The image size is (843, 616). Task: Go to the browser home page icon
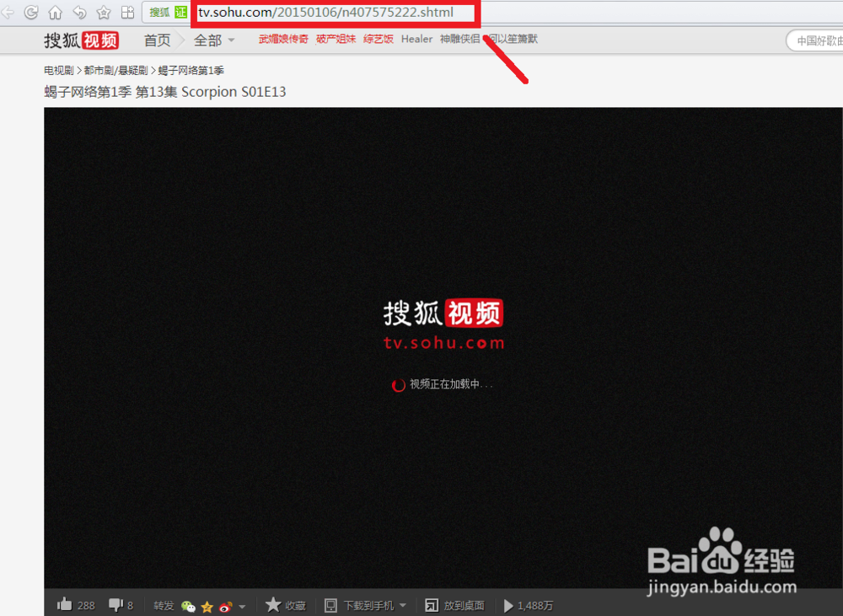click(56, 12)
